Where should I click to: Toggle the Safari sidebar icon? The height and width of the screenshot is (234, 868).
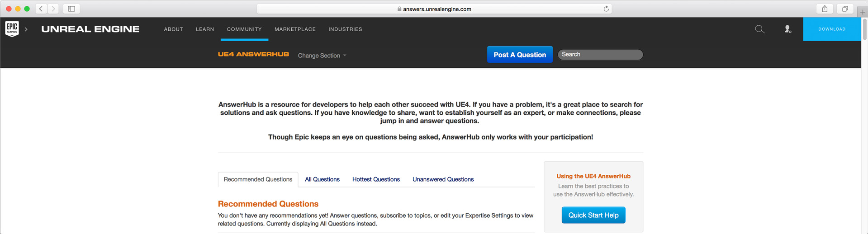(71, 9)
